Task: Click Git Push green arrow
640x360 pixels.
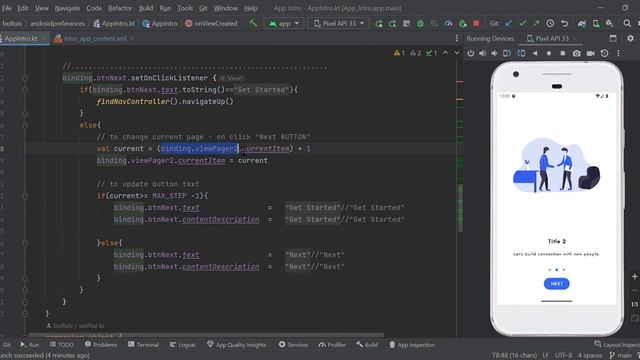Action: [536, 24]
